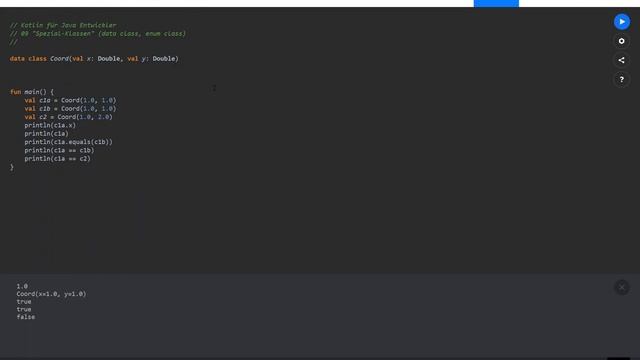The width and height of the screenshot is (640, 360).
Task: Click the share code icon
Action: (x=621, y=60)
